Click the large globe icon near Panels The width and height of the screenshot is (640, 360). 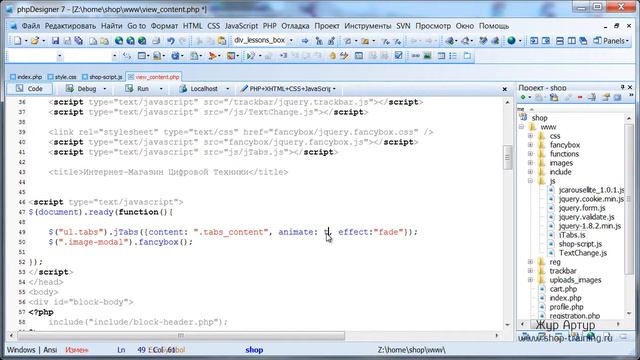pos(511,41)
